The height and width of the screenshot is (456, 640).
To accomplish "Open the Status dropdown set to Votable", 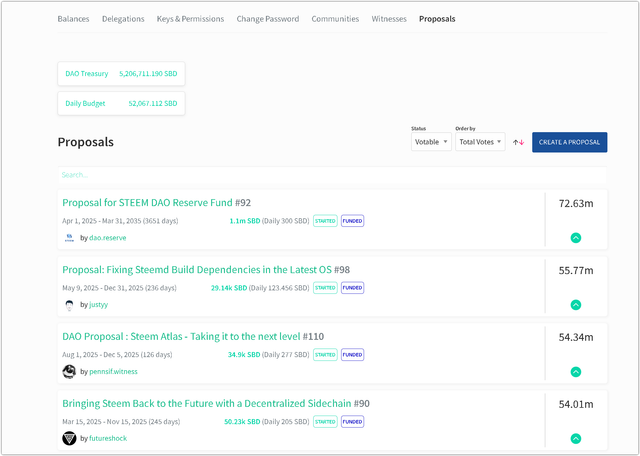I will [x=431, y=142].
